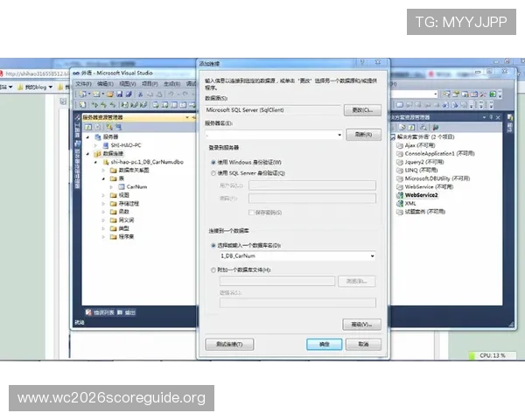Image resolution: width=525 pixels, height=420 pixels.
Task: Open the Solution Explorer panel options dropdown arrow
Action: [x=484, y=117]
